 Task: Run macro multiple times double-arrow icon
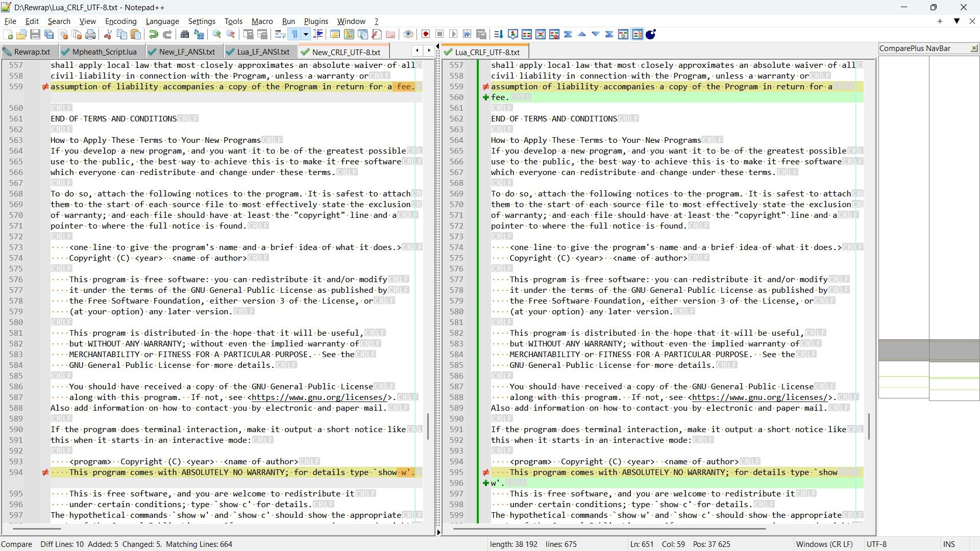point(467,34)
